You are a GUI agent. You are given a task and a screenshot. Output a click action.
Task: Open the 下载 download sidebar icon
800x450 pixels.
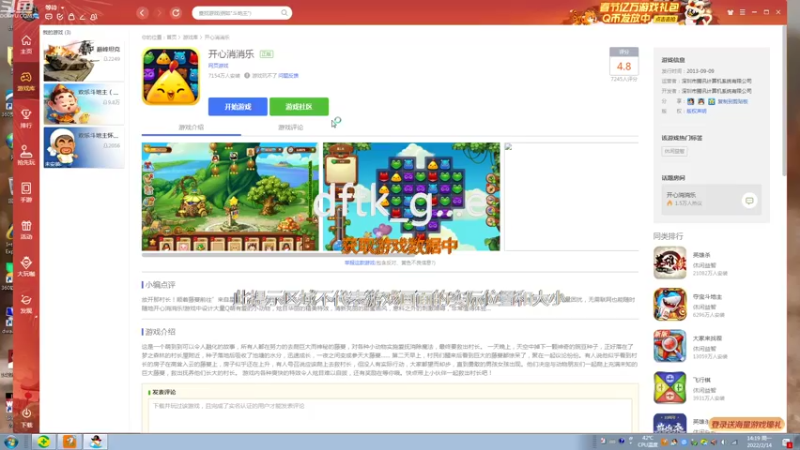(x=26, y=417)
